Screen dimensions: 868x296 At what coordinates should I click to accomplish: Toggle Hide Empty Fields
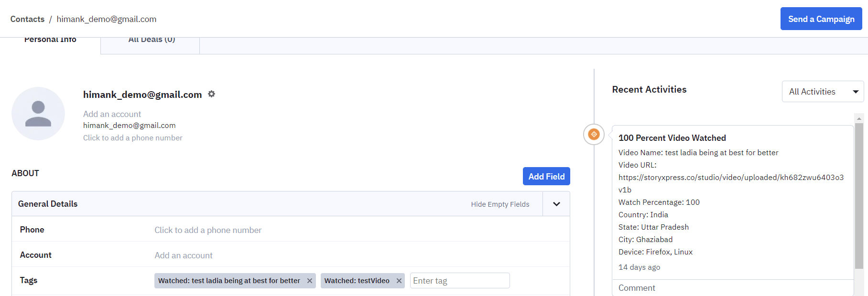tap(500, 204)
